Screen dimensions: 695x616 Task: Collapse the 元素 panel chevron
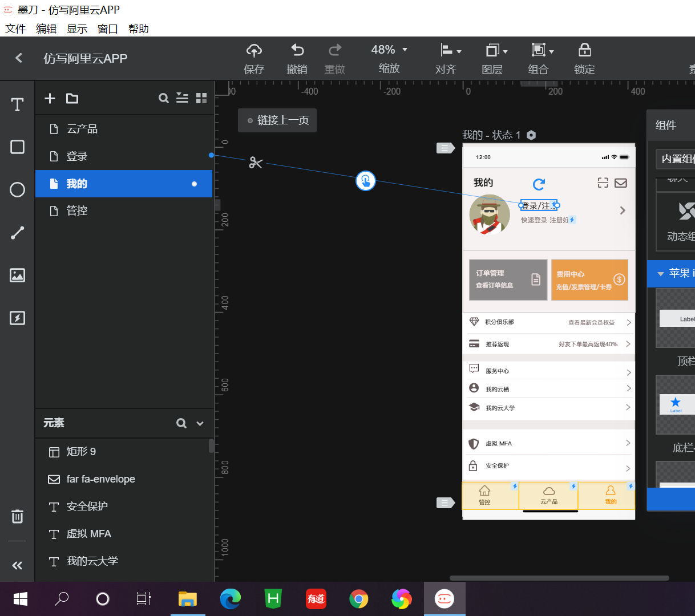200,423
